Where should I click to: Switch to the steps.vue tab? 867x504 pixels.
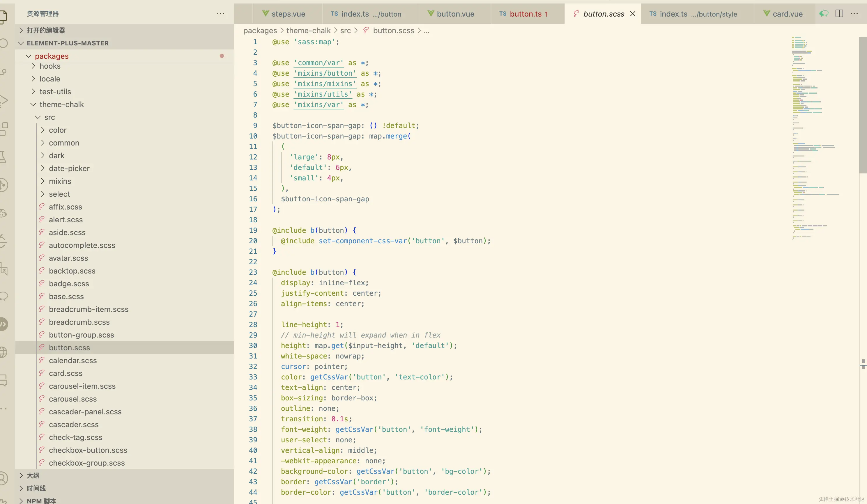pos(288,14)
